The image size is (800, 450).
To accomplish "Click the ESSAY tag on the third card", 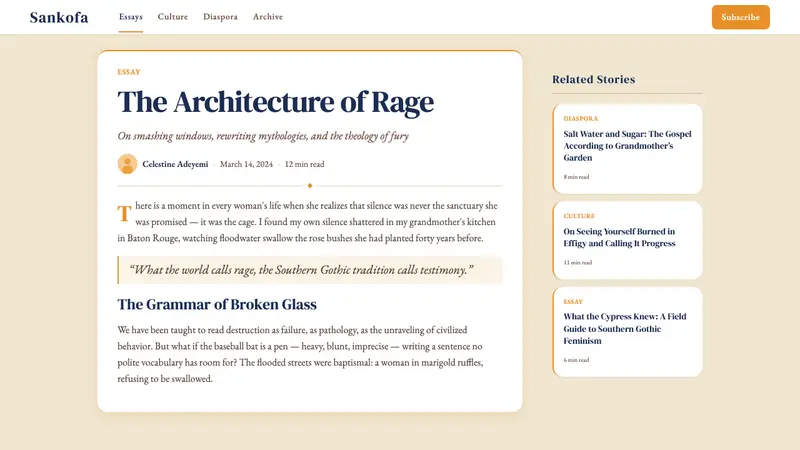I will click(x=573, y=302).
